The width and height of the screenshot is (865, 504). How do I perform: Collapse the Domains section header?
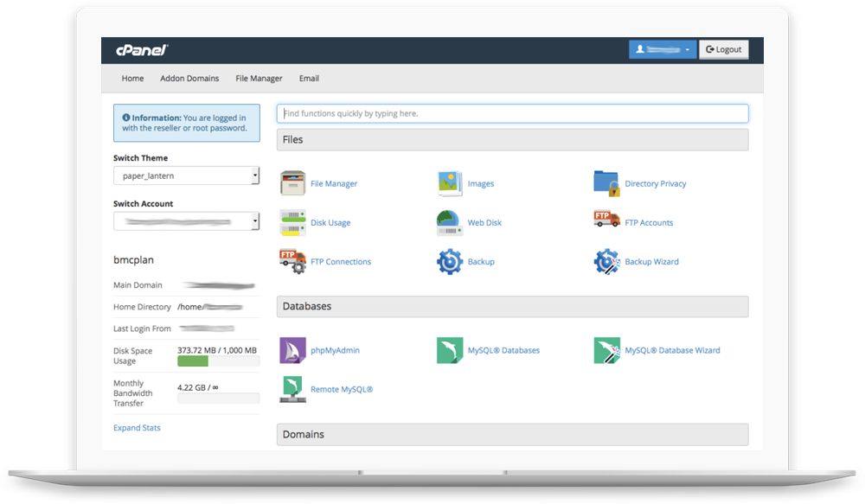pyautogui.click(x=512, y=434)
